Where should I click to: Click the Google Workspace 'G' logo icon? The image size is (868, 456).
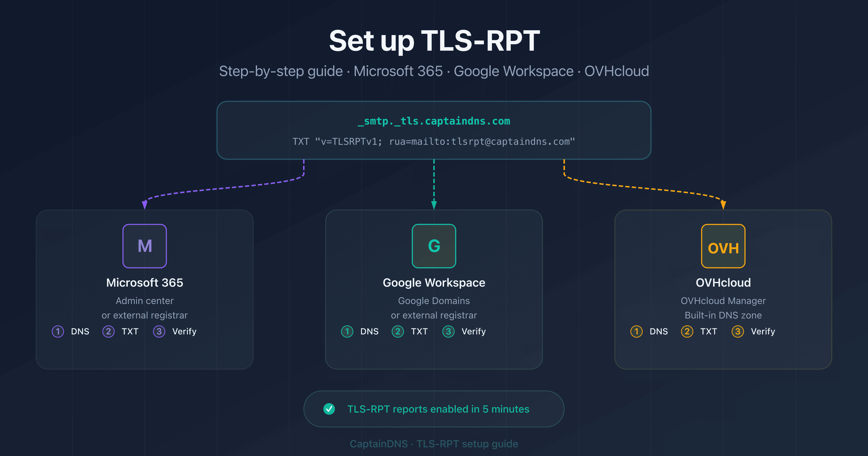434,246
